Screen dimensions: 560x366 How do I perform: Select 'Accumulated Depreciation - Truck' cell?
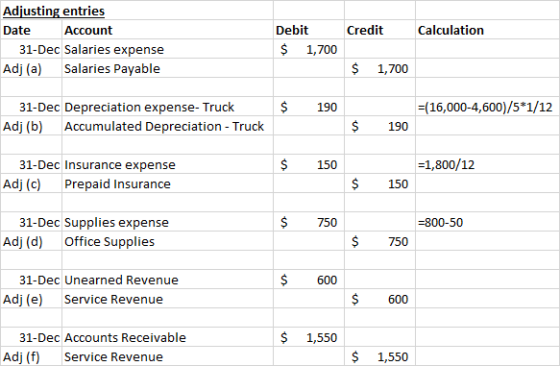[x=168, y=126]
